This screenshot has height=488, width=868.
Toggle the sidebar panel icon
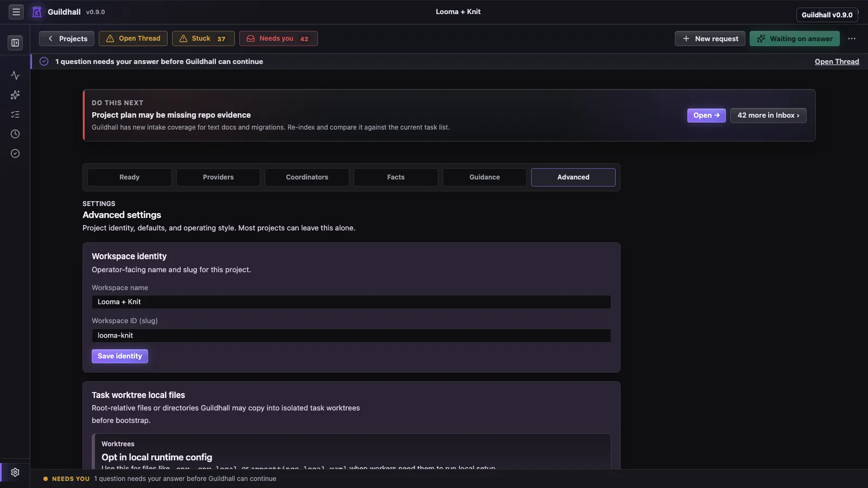pos(15,43)
